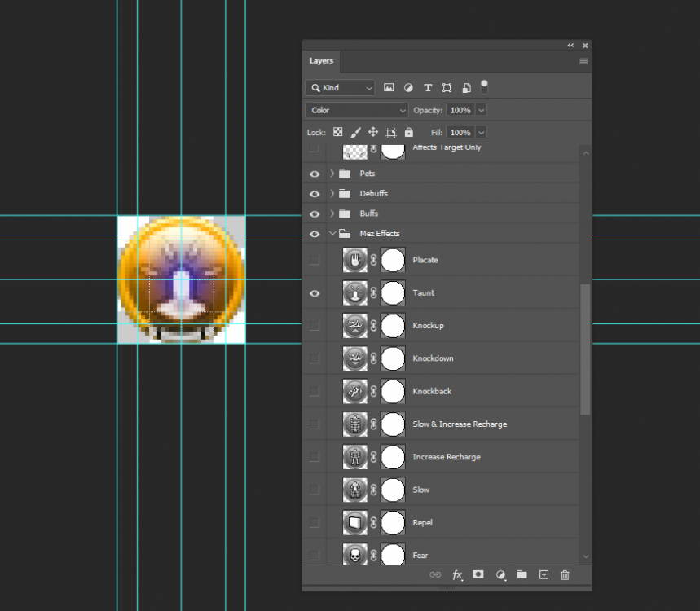Screen dimensions: 700x611
Task: Click the Fear layer mask thumbnail
Action: (x=393, y=556)
